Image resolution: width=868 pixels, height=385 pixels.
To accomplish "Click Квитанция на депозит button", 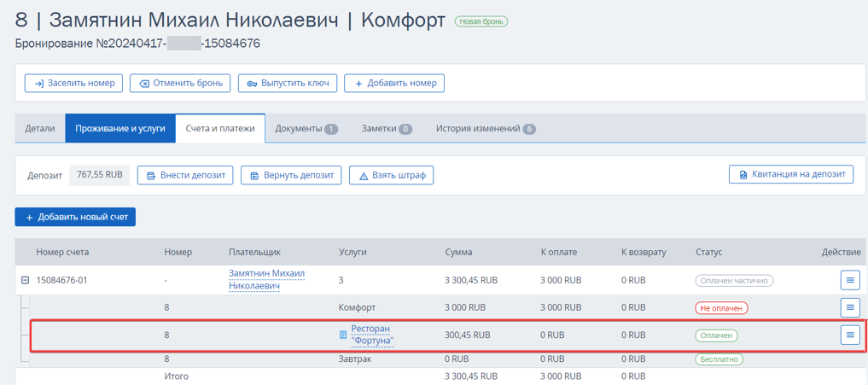I will point(791,174).
